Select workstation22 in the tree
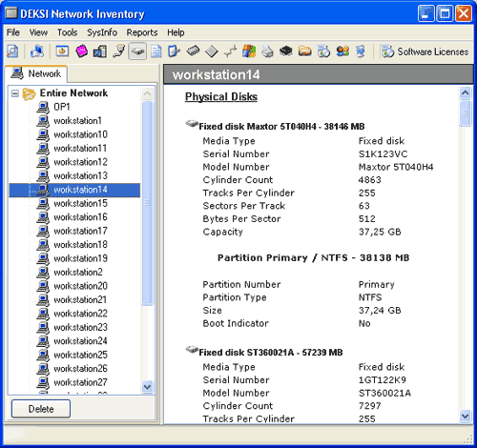Image resolution: width=477 pixels, height=448 pixels. pos(80,314)
